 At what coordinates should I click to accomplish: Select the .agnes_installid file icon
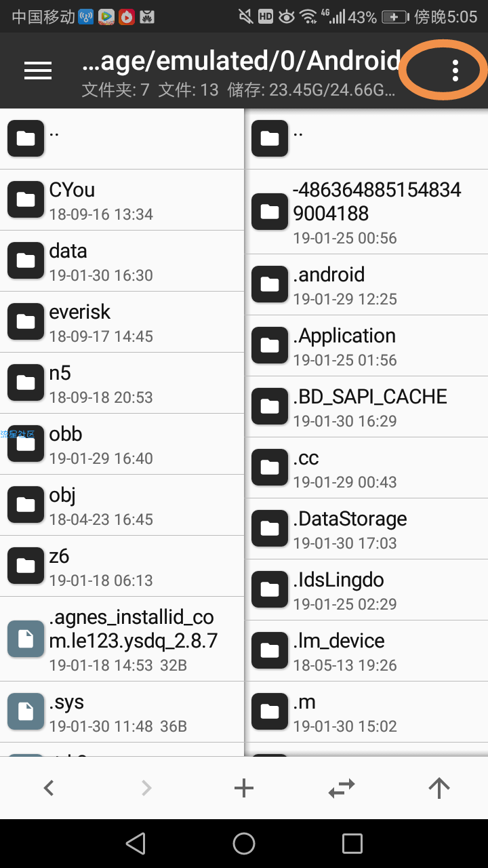[26, 639]
